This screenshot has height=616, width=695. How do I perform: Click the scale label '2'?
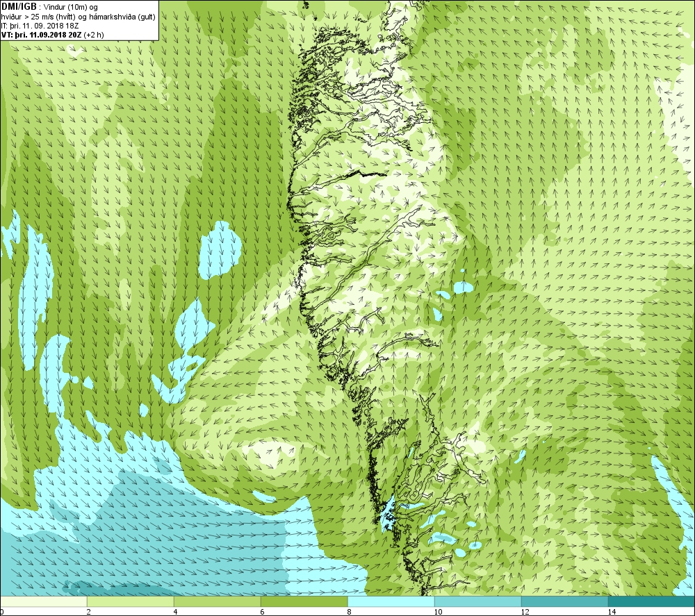tap(89, 612)
